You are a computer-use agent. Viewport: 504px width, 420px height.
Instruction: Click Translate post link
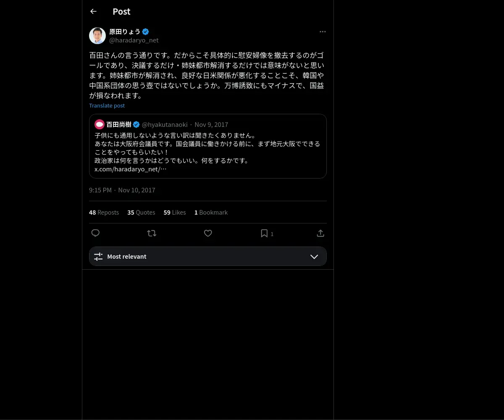tap(107, 105)
